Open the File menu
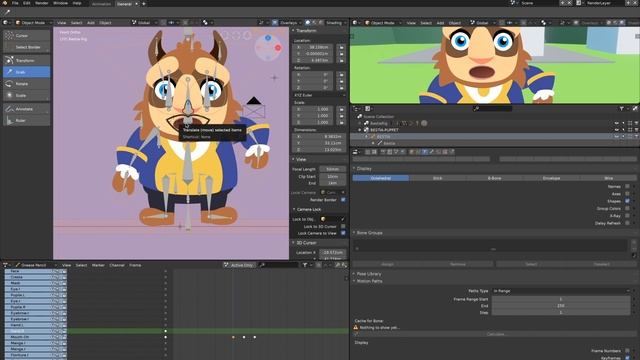This screenshot has height=360, width=640. pyautogui.click(x=15, y=3)
